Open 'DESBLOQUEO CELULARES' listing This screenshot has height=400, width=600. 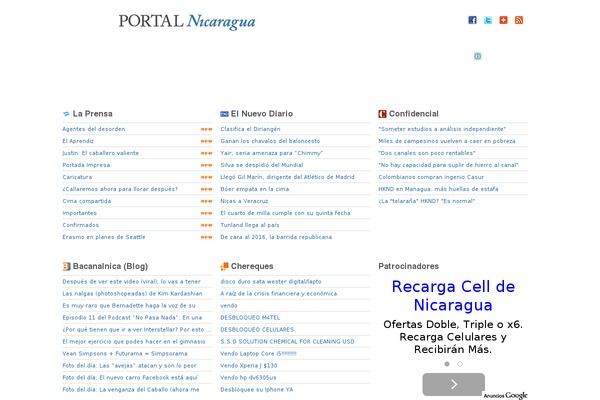pos(257,330)
